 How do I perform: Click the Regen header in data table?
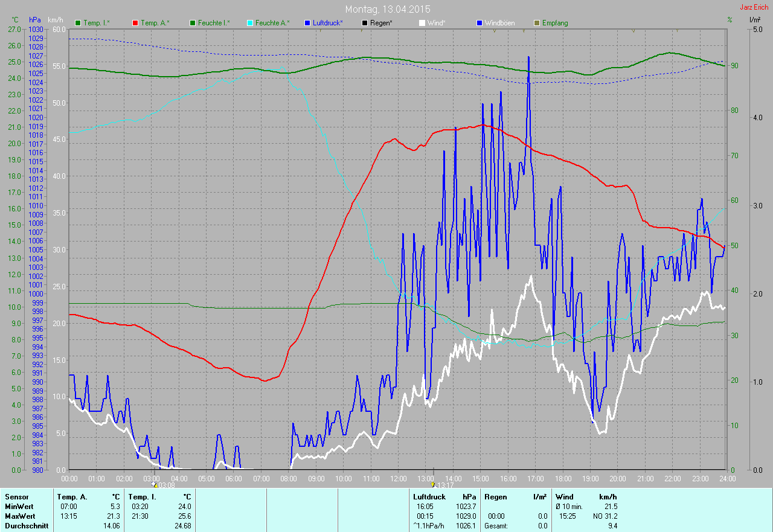pos(496,497)
